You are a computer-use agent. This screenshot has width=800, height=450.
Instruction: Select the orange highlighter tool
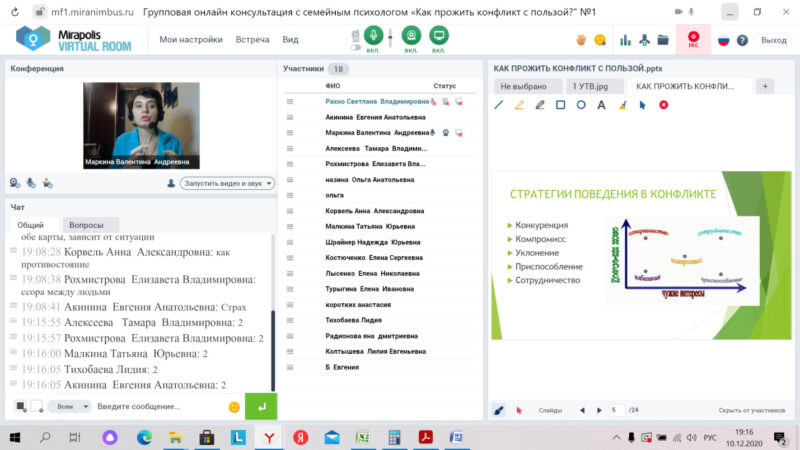pyautogui.click(x=519, y=105)
